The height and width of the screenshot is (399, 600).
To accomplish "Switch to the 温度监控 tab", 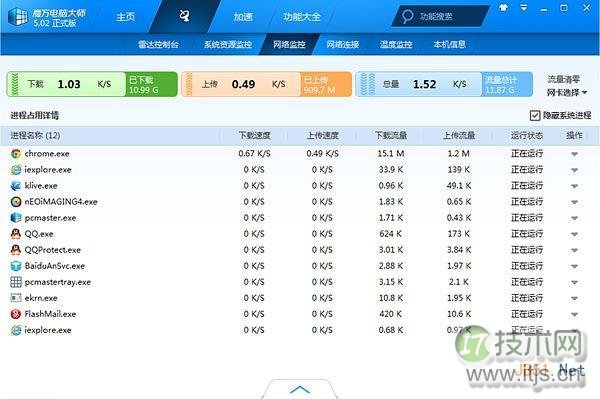I will (x=396, y=44).
